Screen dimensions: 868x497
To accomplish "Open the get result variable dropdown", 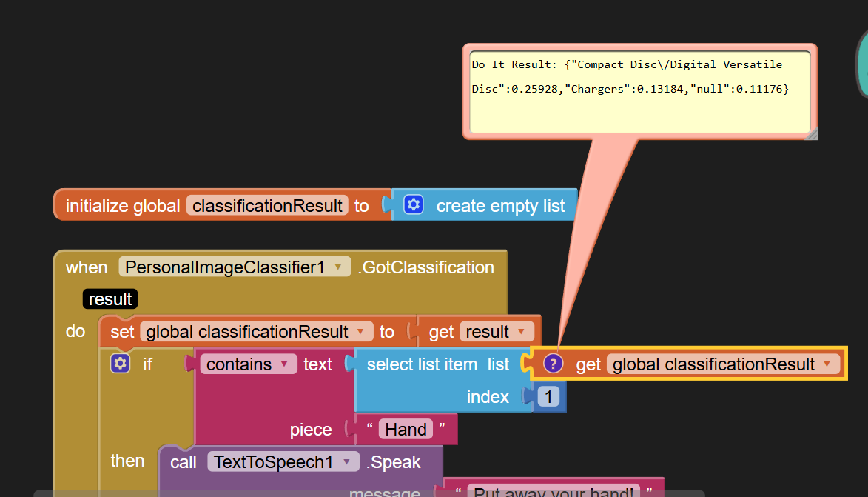I will (x=522, y=332).
